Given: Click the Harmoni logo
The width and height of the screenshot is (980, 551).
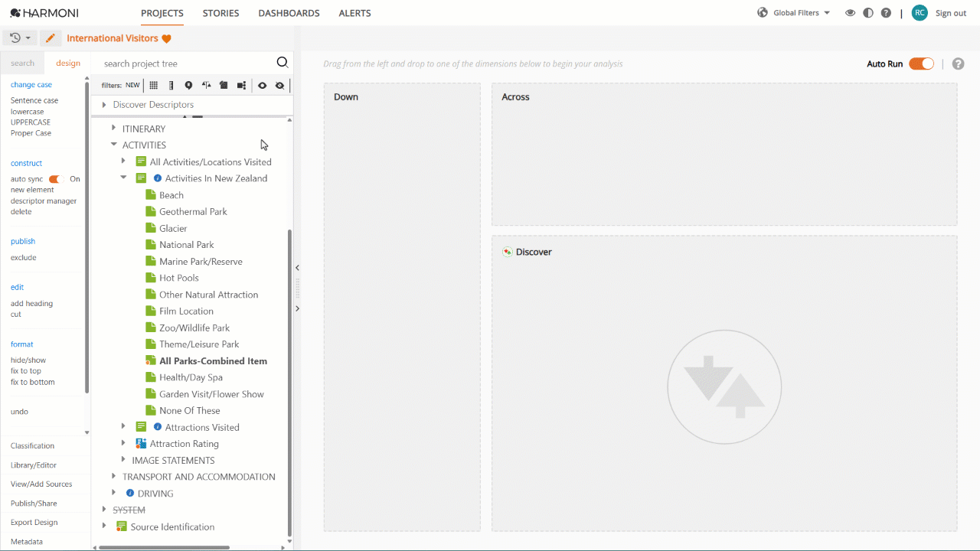Looking at the screenshot, I should 44,13.
